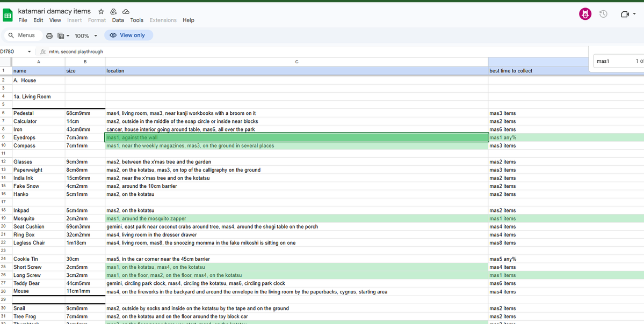Select the 'Cookie Tin' cell
644x324 pixels.
39,259
